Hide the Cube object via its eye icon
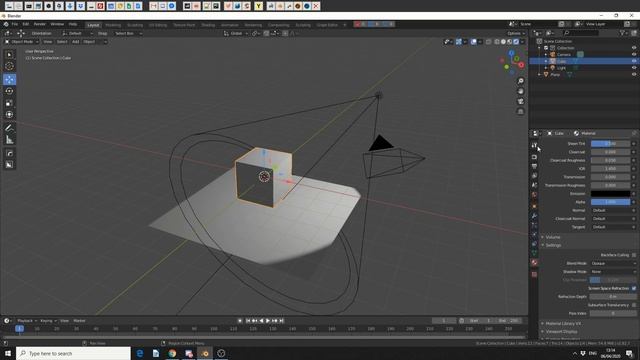The image size is (640, 360). [634, 61]
